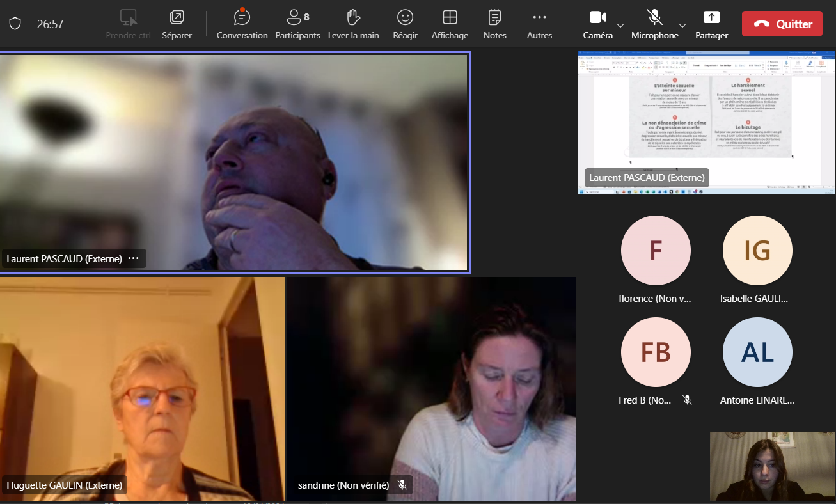This screenshot has width=836, height=504.
Task: Leave the meeting with Quitter
Action: [782, 24]
